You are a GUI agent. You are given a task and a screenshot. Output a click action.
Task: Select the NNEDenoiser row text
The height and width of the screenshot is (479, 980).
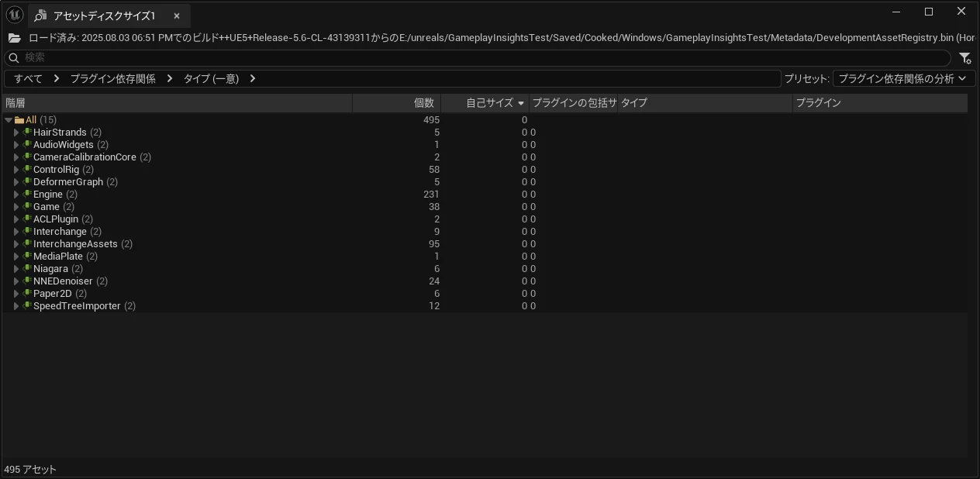[63, 281]
